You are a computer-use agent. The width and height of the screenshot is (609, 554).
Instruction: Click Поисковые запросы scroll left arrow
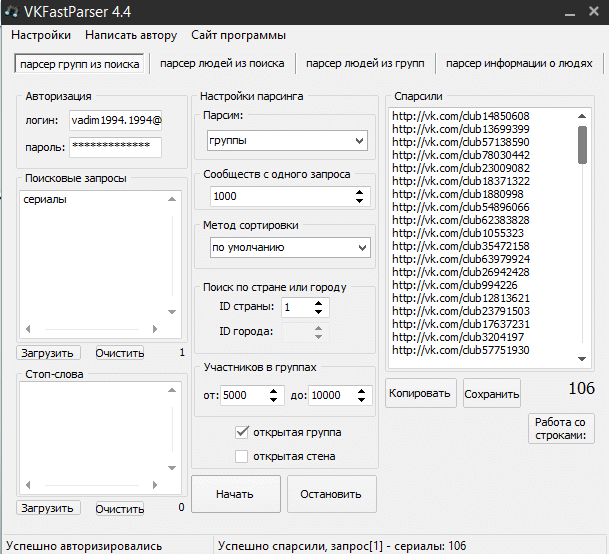[x=28, y=329]
